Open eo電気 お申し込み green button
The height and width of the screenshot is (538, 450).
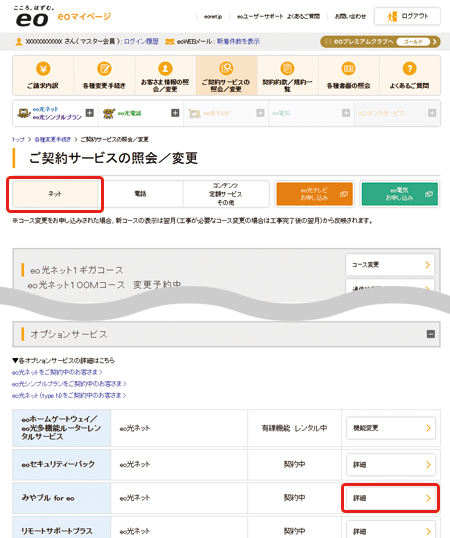(400, 194)
